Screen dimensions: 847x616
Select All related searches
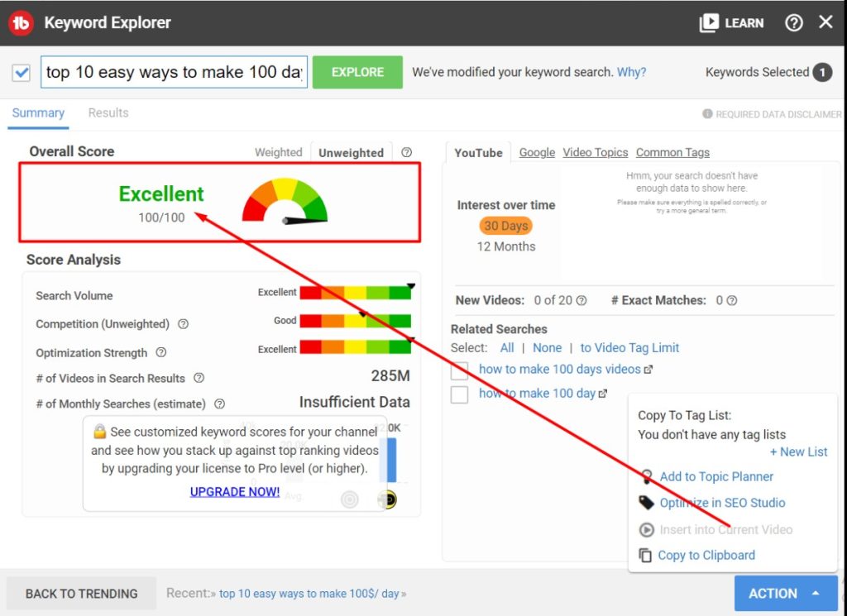click(x=507, y=348)
